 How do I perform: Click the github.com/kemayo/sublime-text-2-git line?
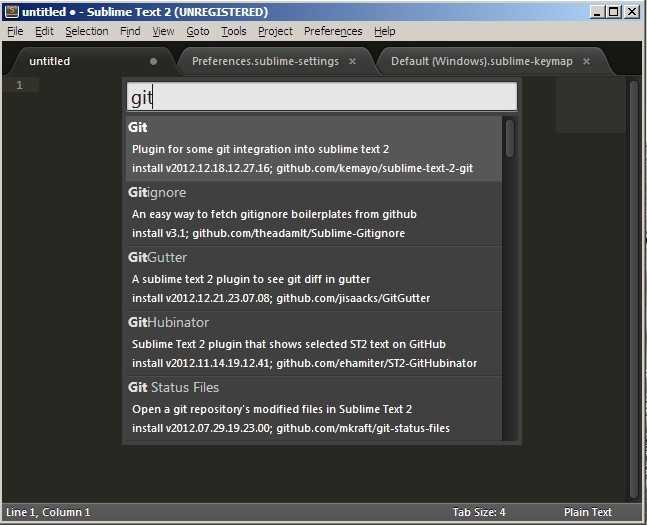[x=302, y=168]
